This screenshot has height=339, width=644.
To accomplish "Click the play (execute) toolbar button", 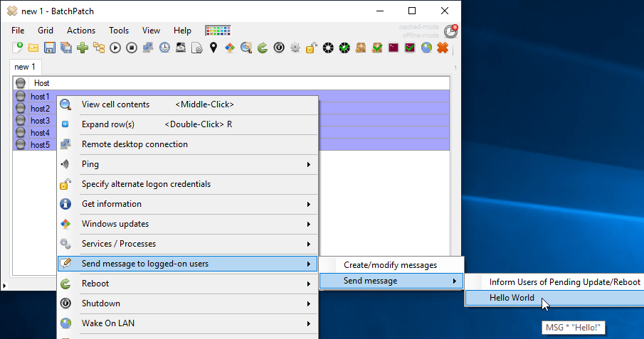I will click(x=115, y=48).
